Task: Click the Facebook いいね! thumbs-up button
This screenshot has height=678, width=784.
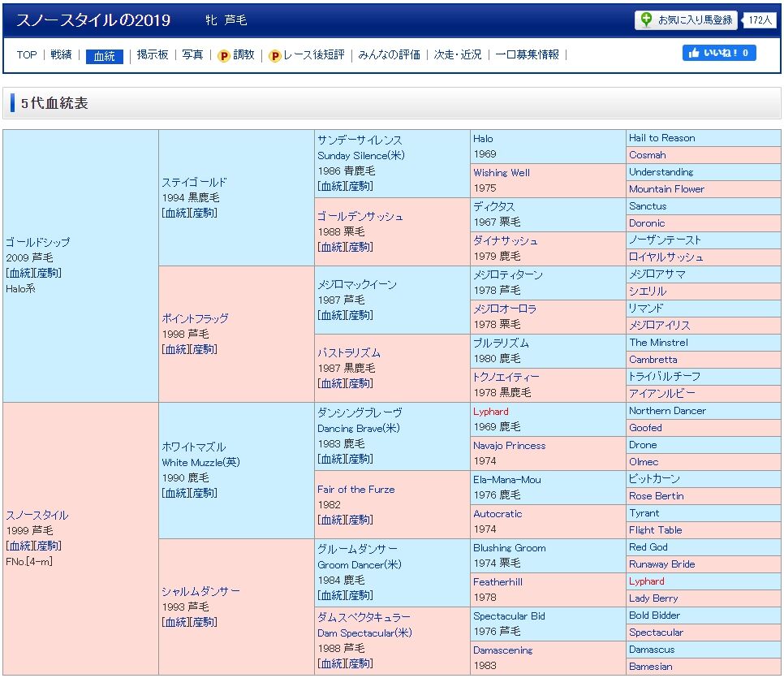Action: (719, 53)
